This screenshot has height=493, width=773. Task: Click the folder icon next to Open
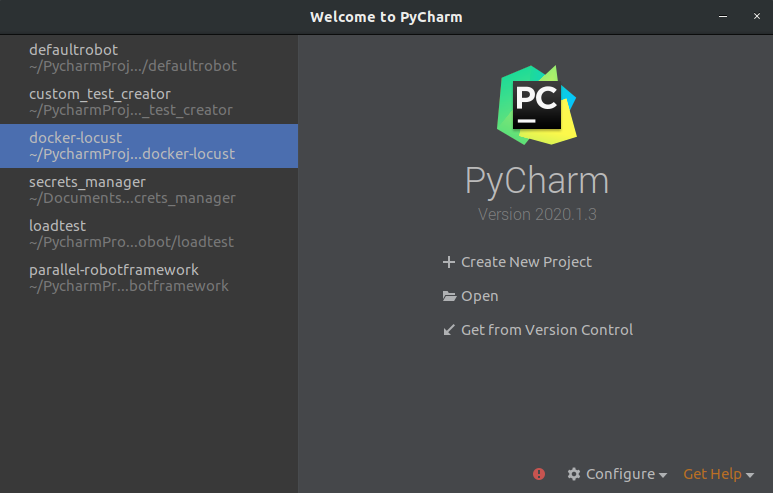point(449,296)
